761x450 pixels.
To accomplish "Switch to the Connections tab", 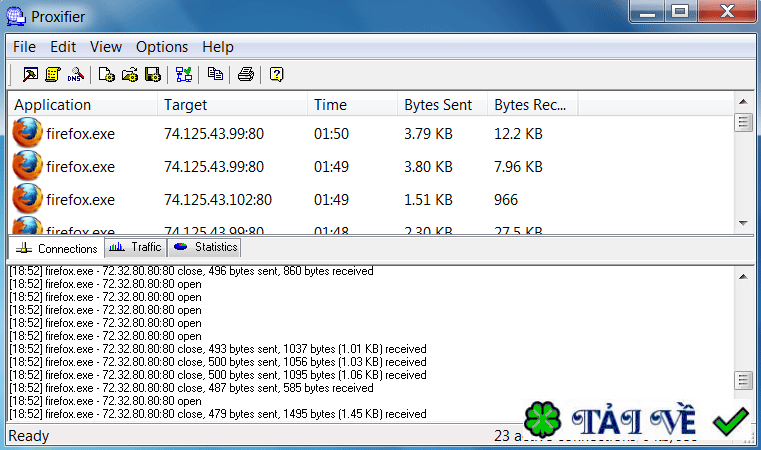I will pos(57,249).
